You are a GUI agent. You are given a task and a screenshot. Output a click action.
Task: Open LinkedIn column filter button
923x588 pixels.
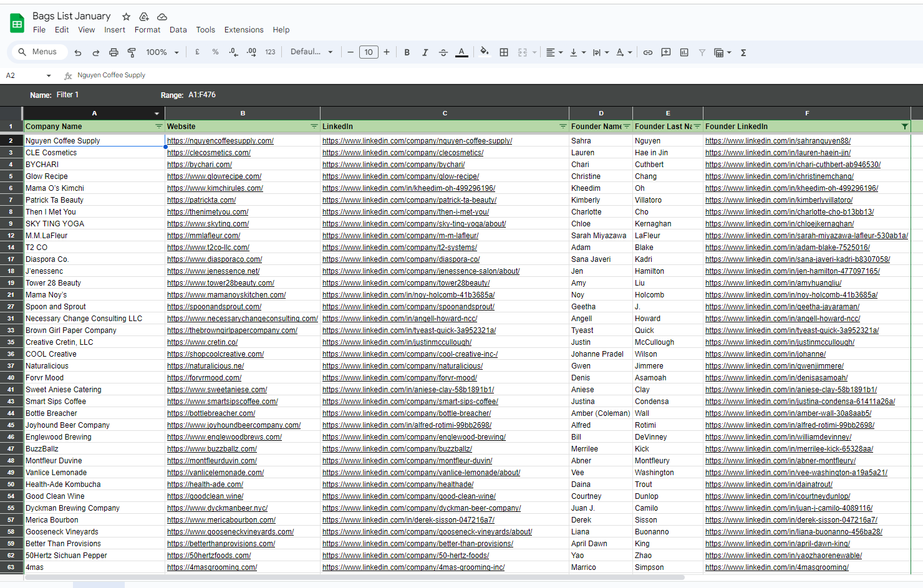563,127
